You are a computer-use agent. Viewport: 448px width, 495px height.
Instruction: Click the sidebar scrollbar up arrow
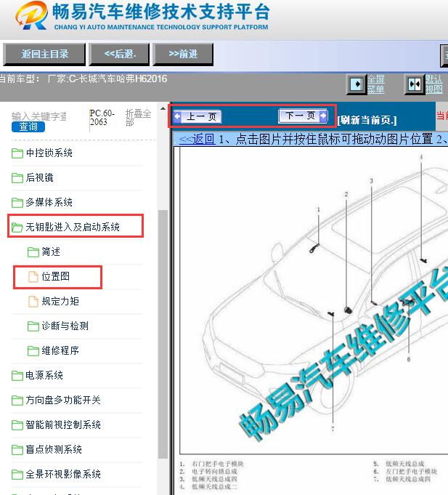coord(163,108)
